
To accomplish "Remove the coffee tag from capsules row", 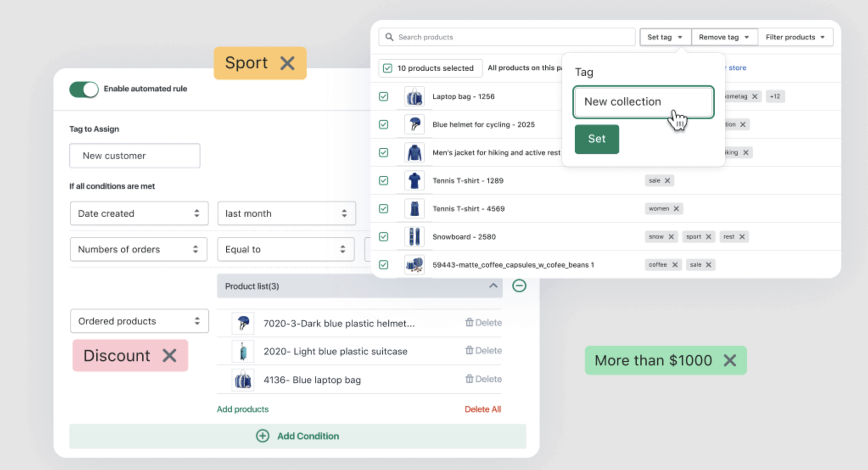I will point(675,265).
